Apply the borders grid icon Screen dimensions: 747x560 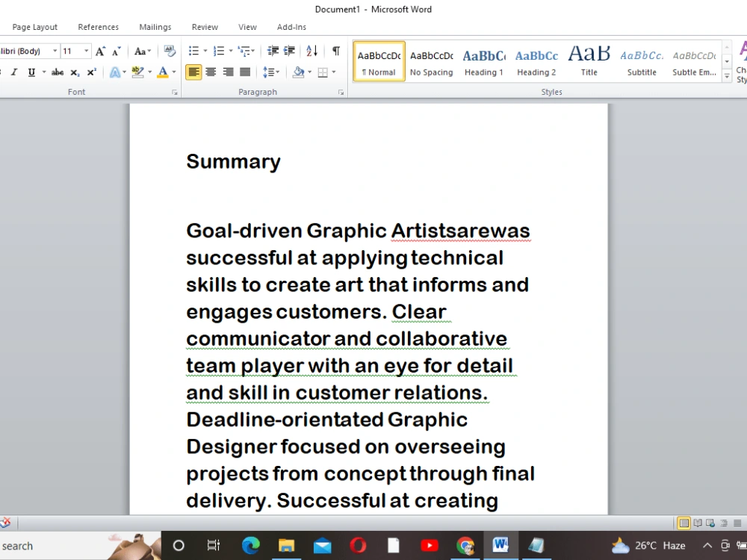point(323,72)
